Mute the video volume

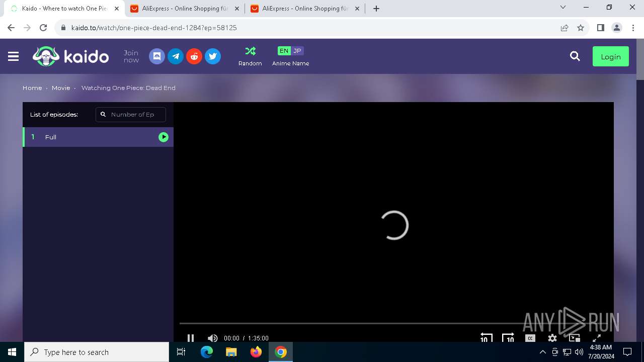tap(213, 338)
